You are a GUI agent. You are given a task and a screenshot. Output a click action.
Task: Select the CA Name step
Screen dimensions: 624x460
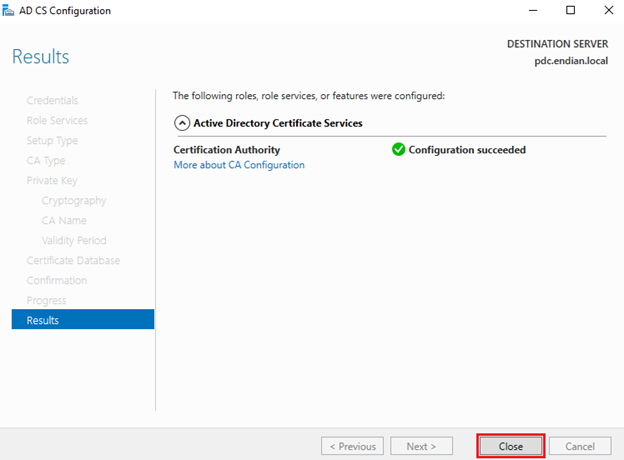pyautogui.click(x=64, y=220)
